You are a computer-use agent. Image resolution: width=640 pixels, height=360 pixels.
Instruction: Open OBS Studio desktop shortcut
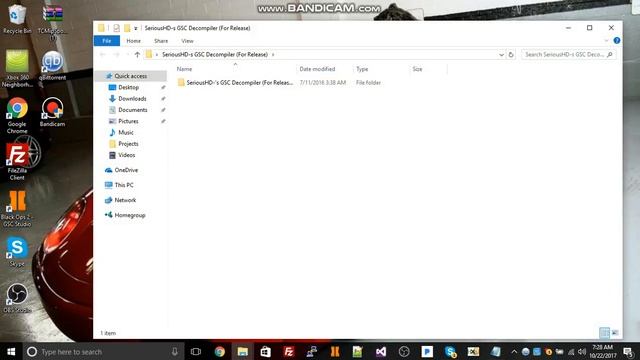tap(17, 298)
